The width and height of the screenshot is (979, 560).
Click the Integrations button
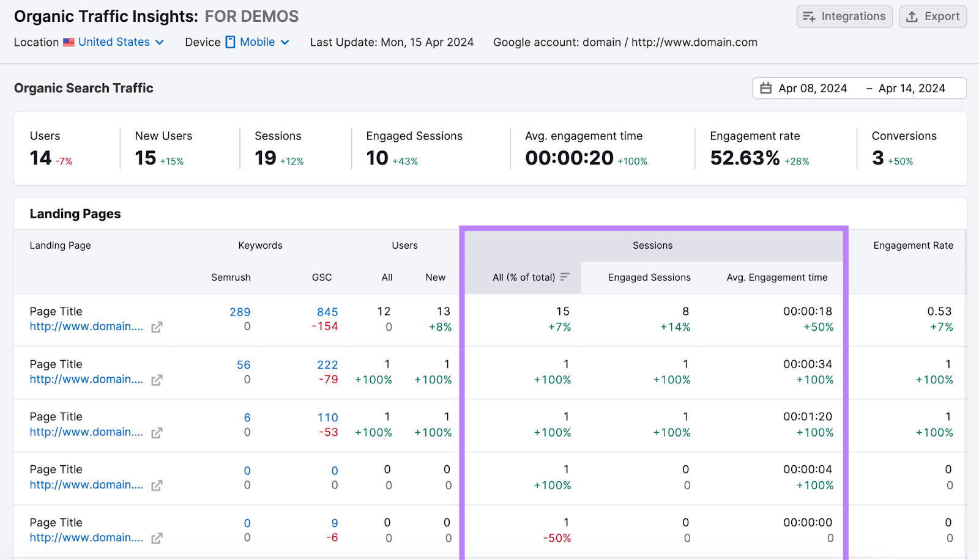pyautogui.click(x=844, y=17)
